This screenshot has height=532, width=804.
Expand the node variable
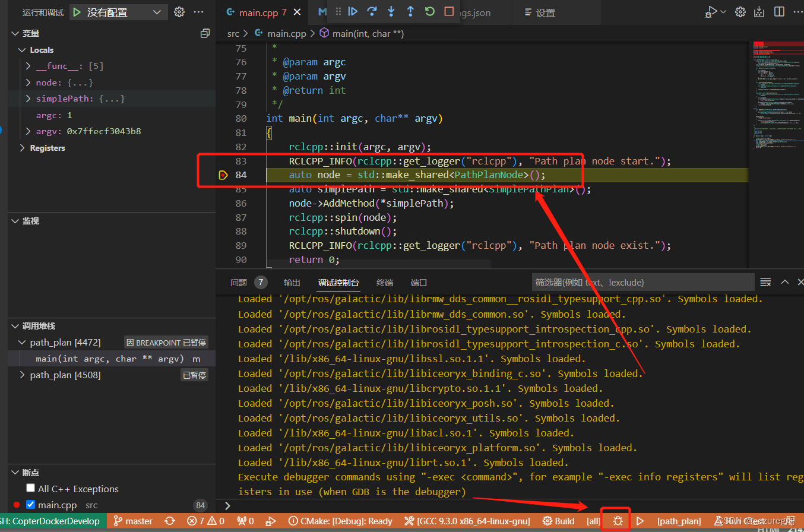coord(28,83)
